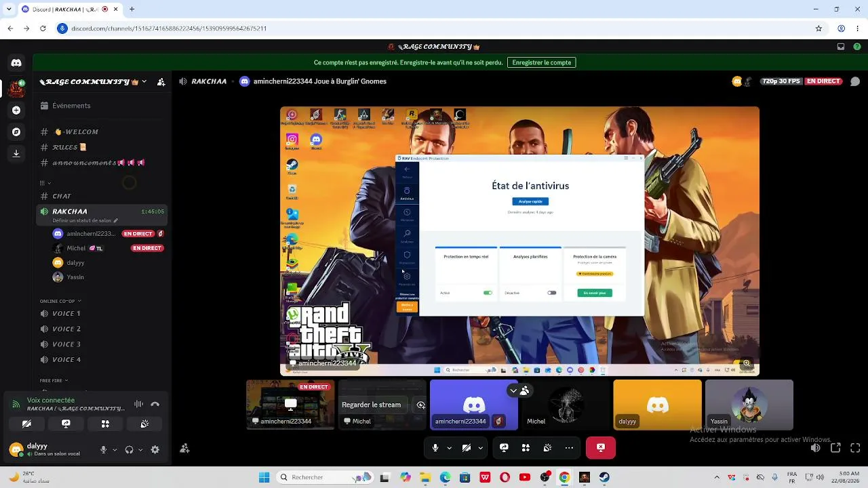The height and width of the screenshot is (488, 868).
Task: Start an activity from the call bar
Action: [526, 448]
